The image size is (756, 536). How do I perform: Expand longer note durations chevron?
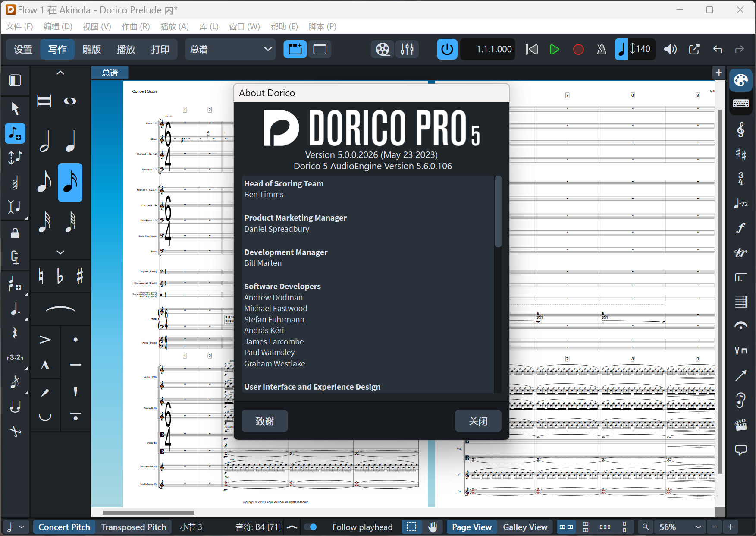coord(60,73)
